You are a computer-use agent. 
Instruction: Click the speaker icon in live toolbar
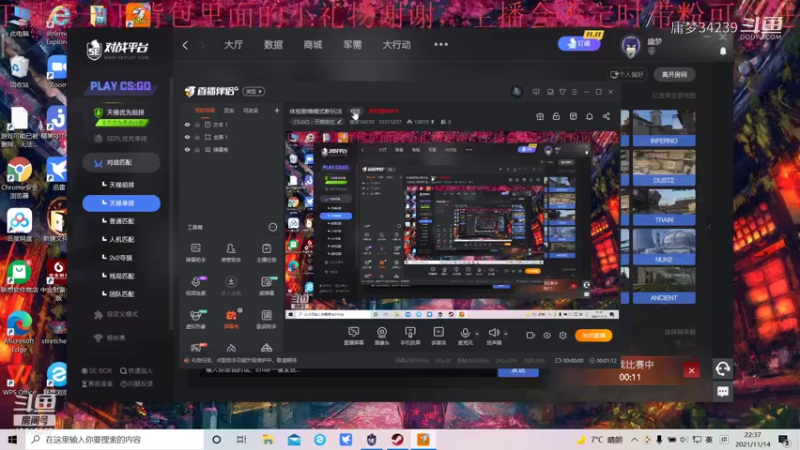[493, 336]
